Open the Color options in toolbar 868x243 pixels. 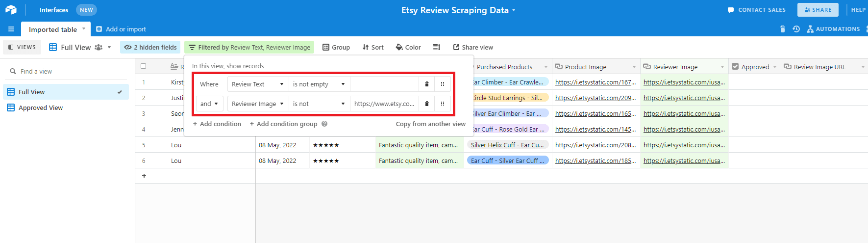(x=408, y=48)
